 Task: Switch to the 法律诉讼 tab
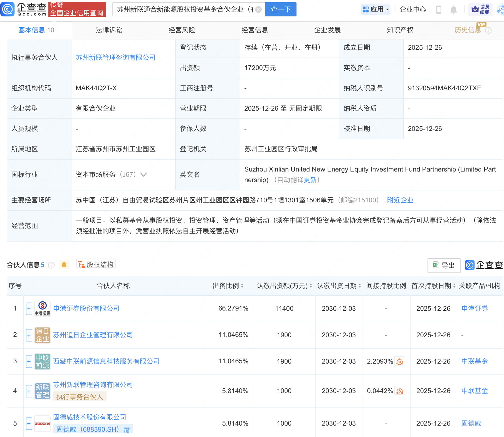coord(109,30)
